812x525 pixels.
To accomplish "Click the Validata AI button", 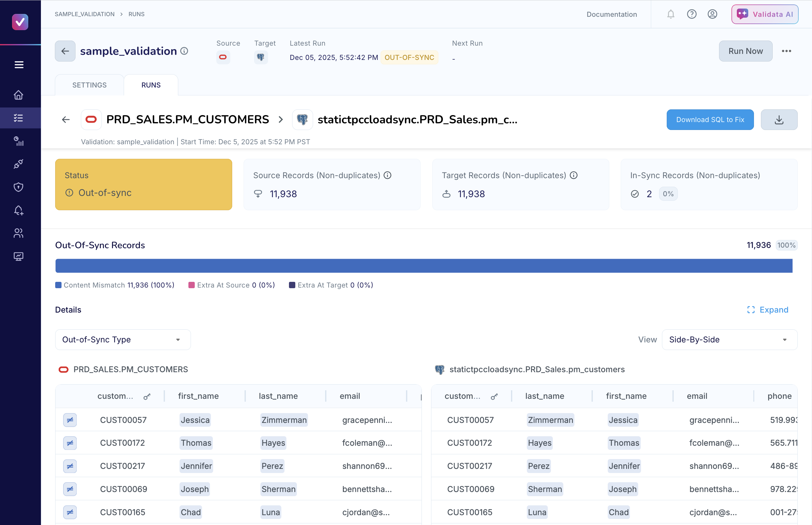I will point(765,14).
